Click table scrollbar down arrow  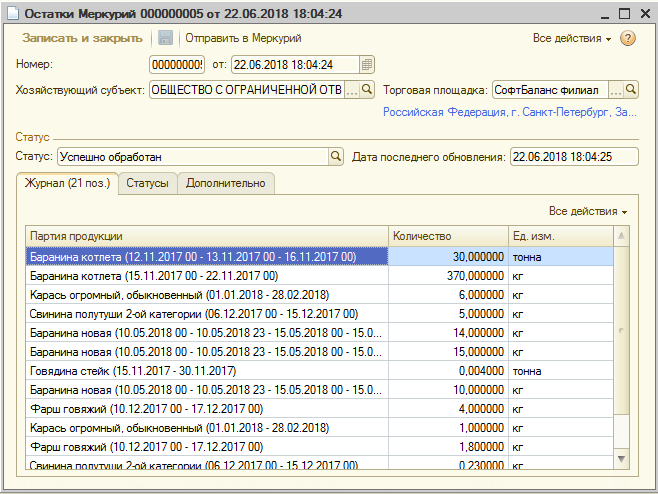[x=621, y=459]
